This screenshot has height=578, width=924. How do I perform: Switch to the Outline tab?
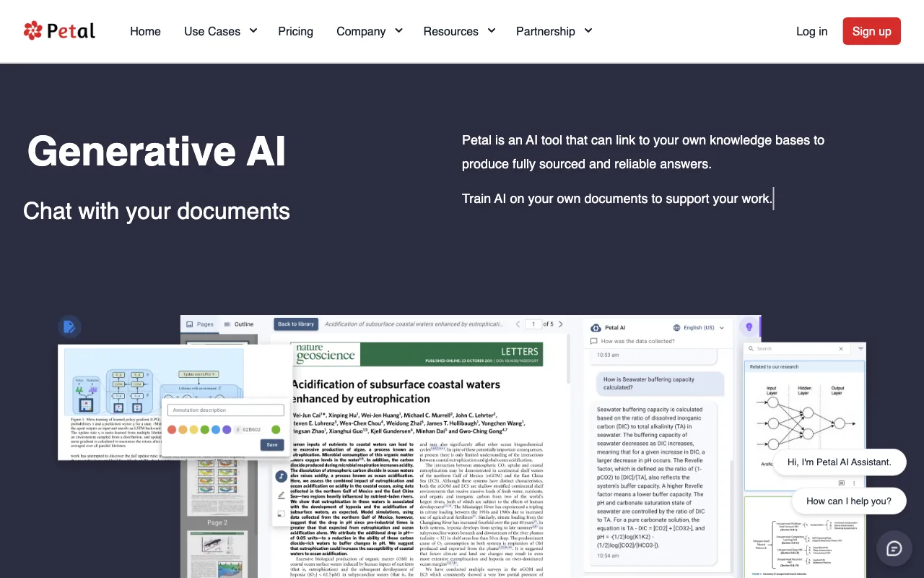pos(239,324)
